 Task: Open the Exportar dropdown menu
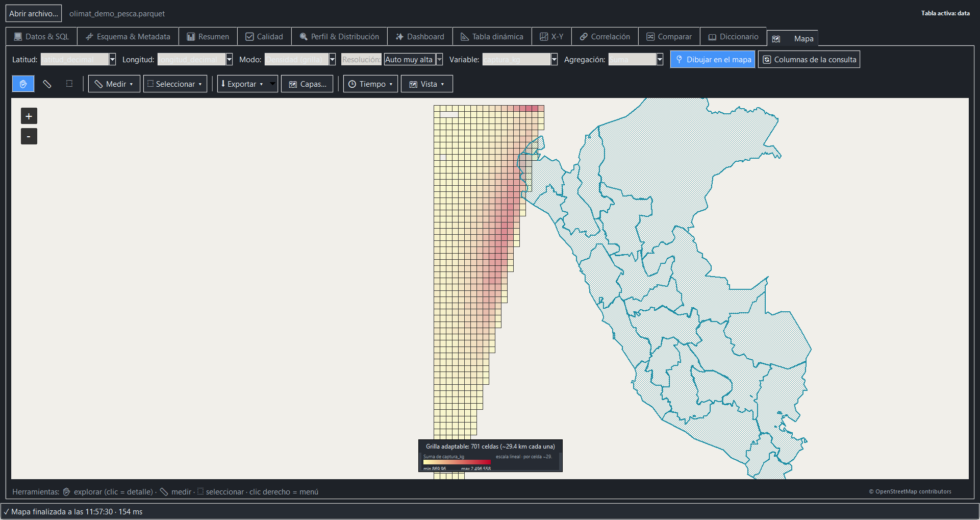pos(247,84)
